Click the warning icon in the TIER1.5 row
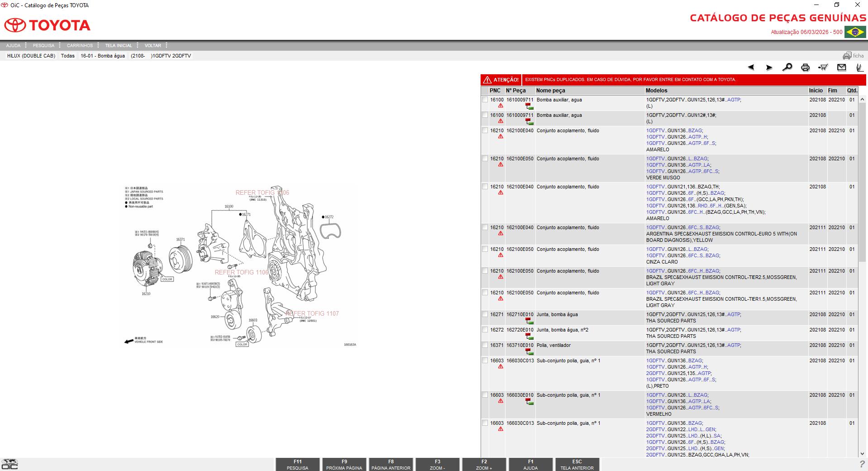The width and height of the screenshot is (868, 471). [x=501, y=298]
